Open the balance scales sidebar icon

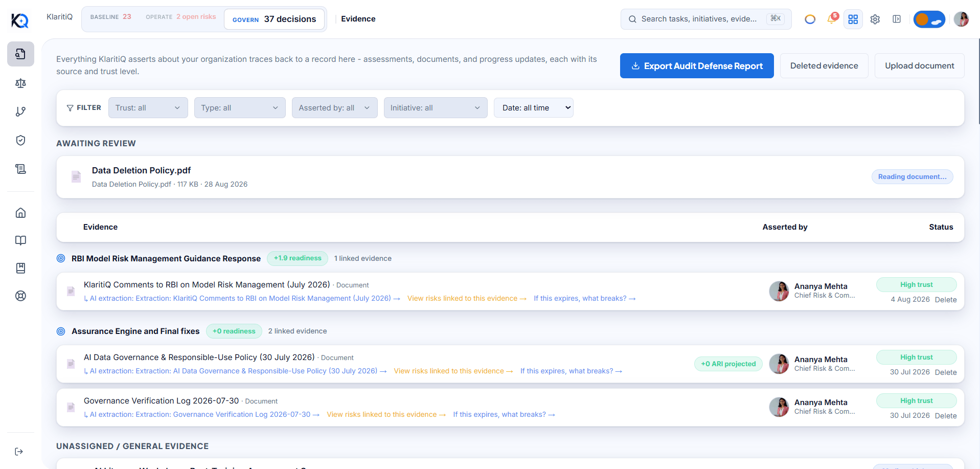pyautogui.click(x=20, y=83)
